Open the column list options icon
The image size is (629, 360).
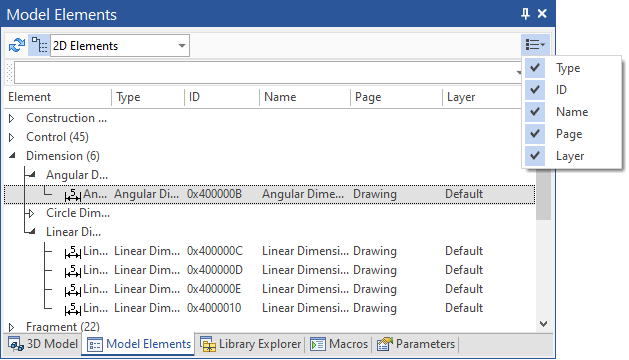[535, 44]
